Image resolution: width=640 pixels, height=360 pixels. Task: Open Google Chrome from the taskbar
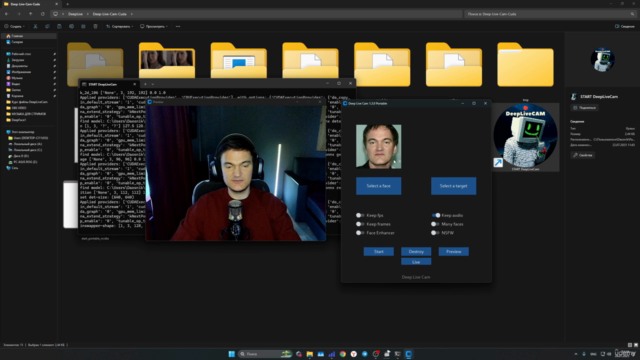[x=343, y=354]
